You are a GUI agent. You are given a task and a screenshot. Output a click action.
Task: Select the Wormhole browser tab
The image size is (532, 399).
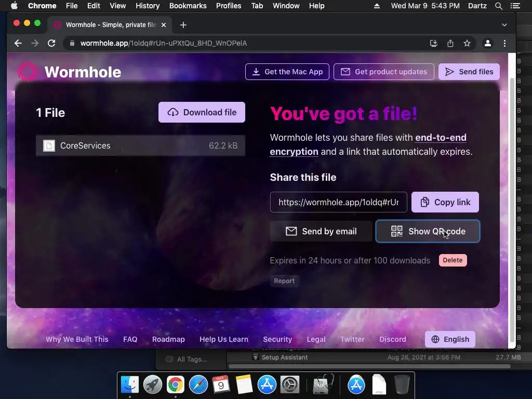click(110, 25)
